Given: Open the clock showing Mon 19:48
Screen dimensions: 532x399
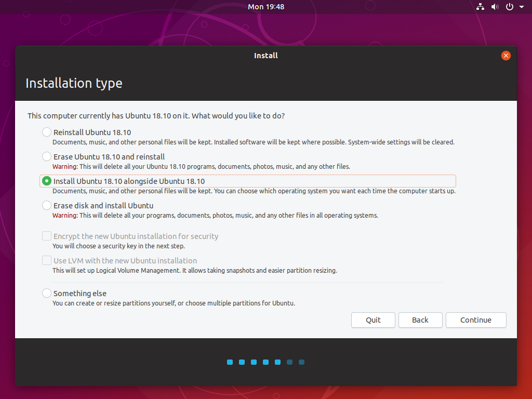Looking at the screenshot, I should tap(266, 7).
